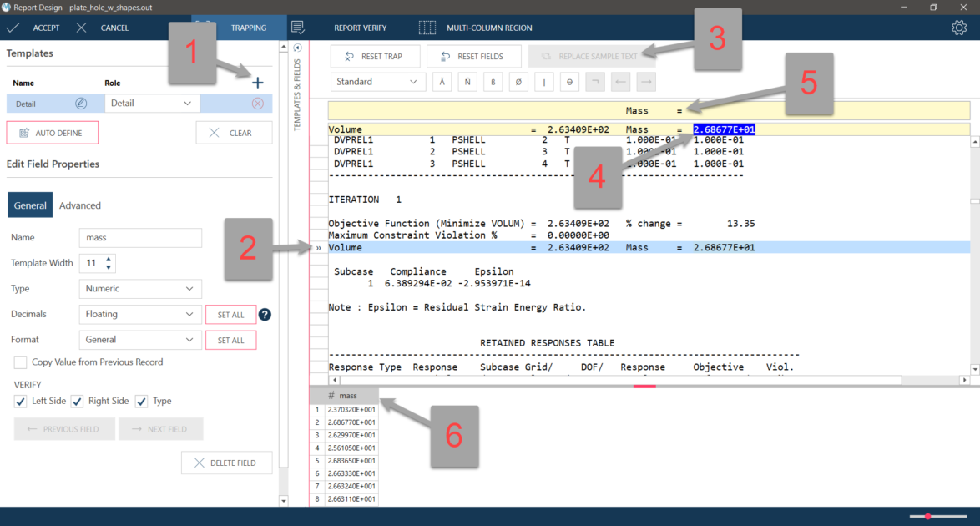Viewport: 980px width, 526px height.
Task: Uncheck the Left Side verify checkbox
Action: [x=21, y=402]
